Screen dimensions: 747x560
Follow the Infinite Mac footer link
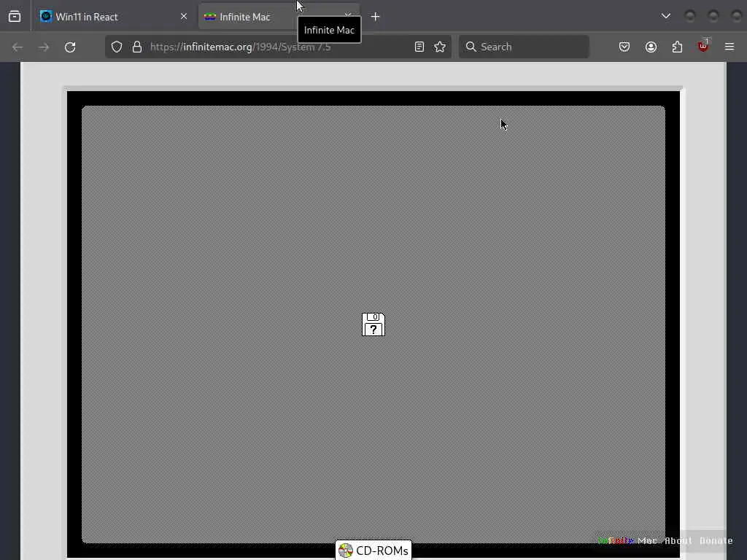click(627, 540)
